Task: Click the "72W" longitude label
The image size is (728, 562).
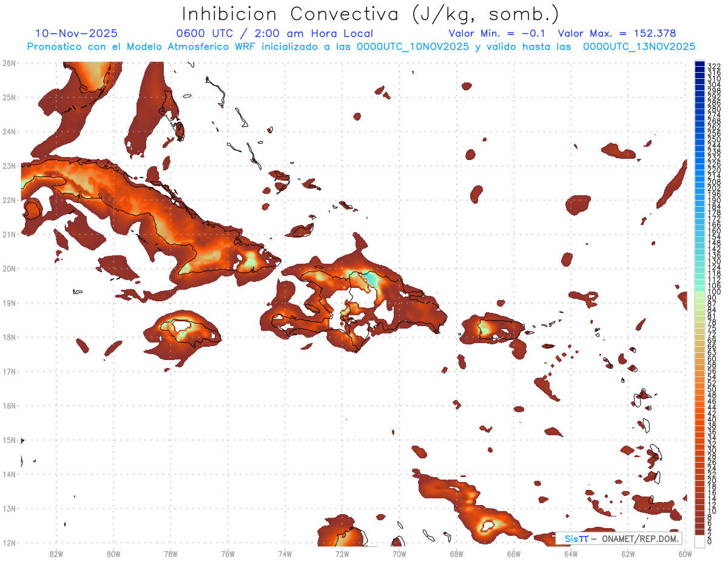Action: [342, 554]
